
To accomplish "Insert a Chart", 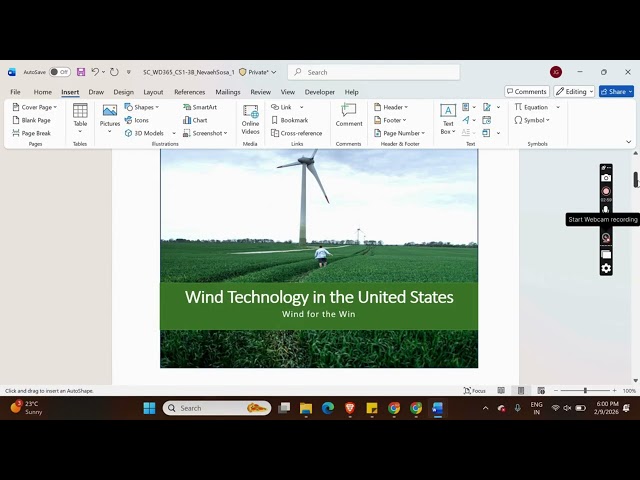I will tap(196, 120).
